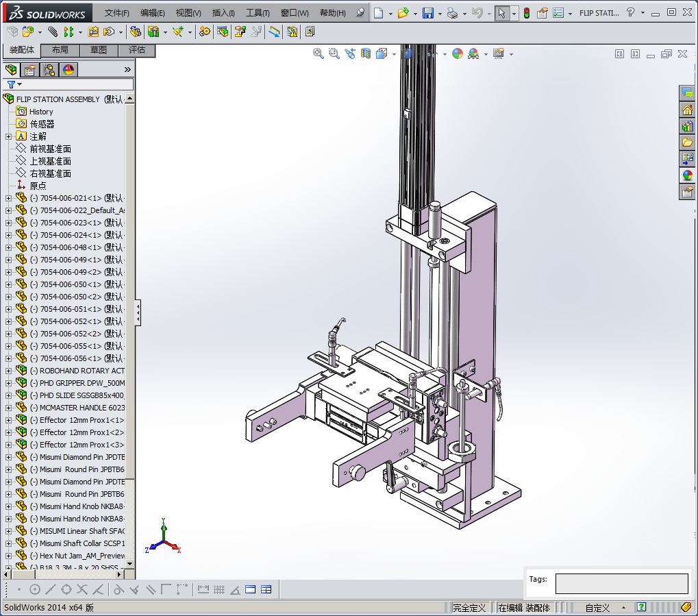Image resolution: width=698 pixels, height=616 pixels.
Task: Click in the Tags input field
Action: click(621, 584)
